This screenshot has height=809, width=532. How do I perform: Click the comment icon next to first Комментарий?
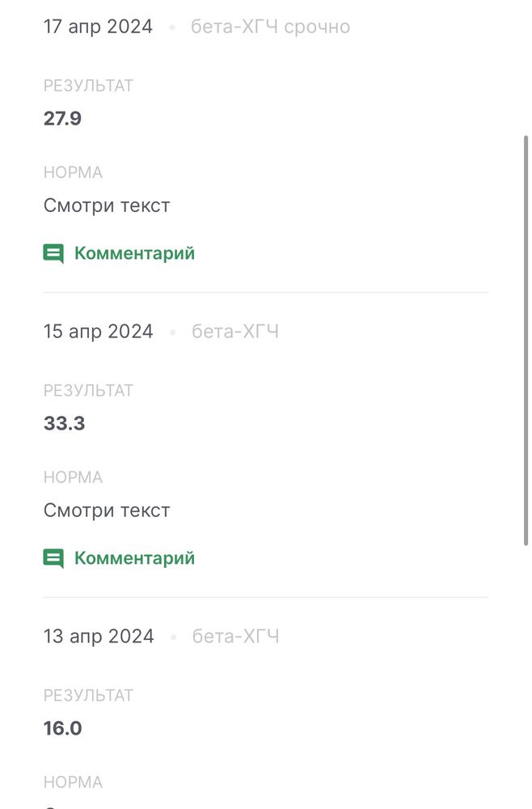click(53, 253)
